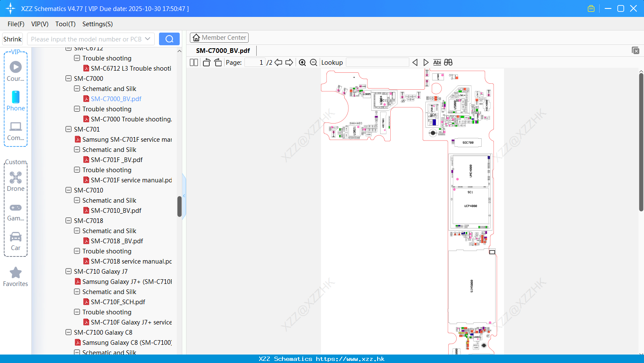Open SM-C6712 L3 Trouble shooting PDF
644x363 pixels.
[x=131, y=68]
